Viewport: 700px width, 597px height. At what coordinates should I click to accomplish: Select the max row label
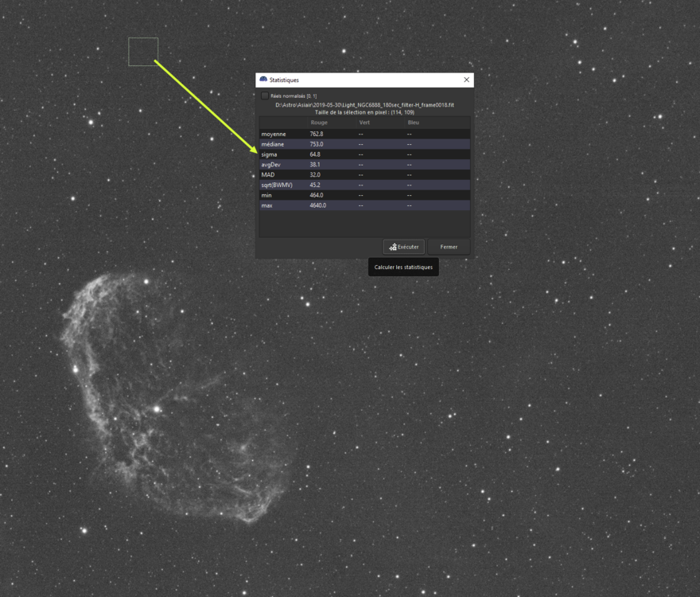267,205
